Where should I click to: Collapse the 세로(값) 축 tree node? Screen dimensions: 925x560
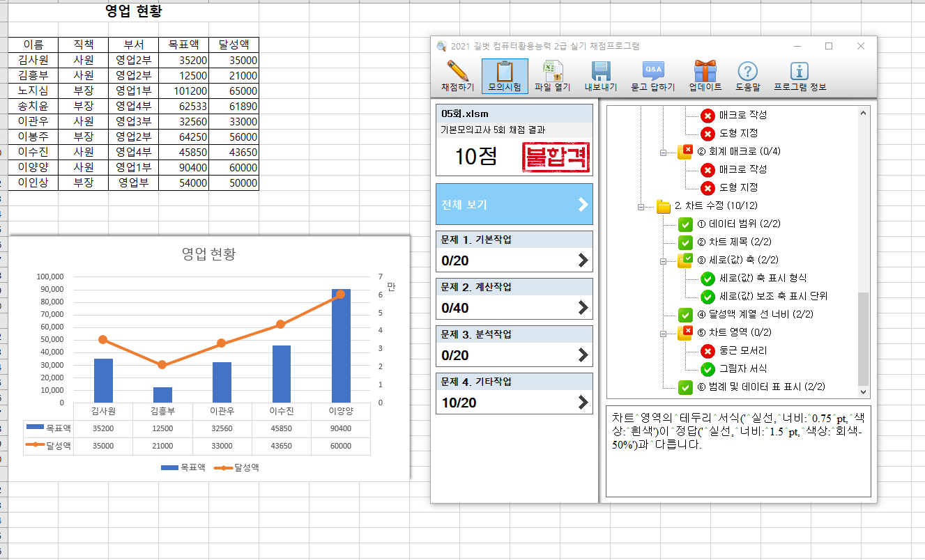[x=664, y=260]
